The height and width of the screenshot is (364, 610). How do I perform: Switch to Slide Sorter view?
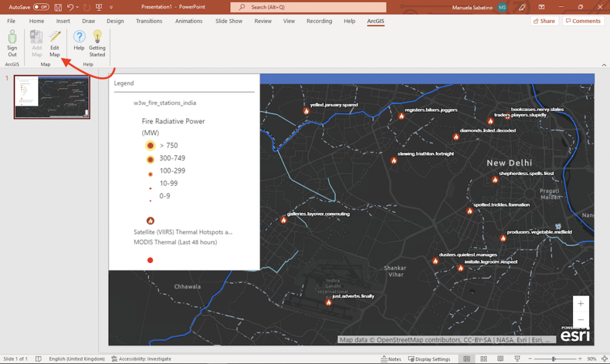(484, 359)
